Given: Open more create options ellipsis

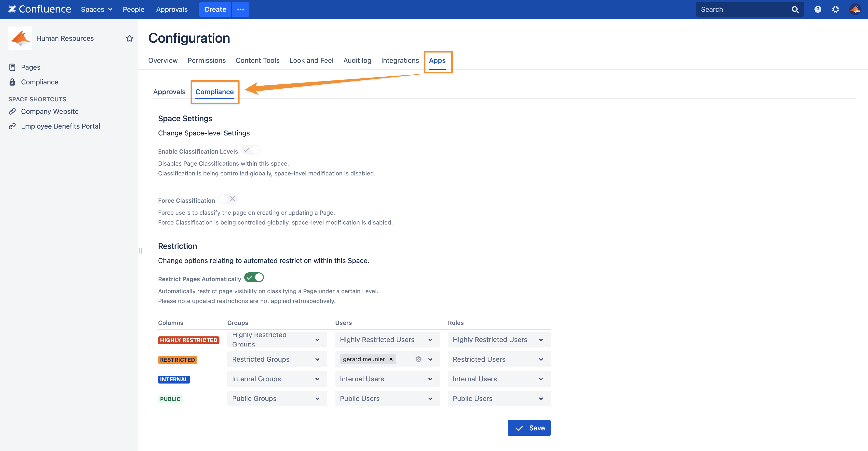Looking at the screenshot, I should (x=240, y=9).
